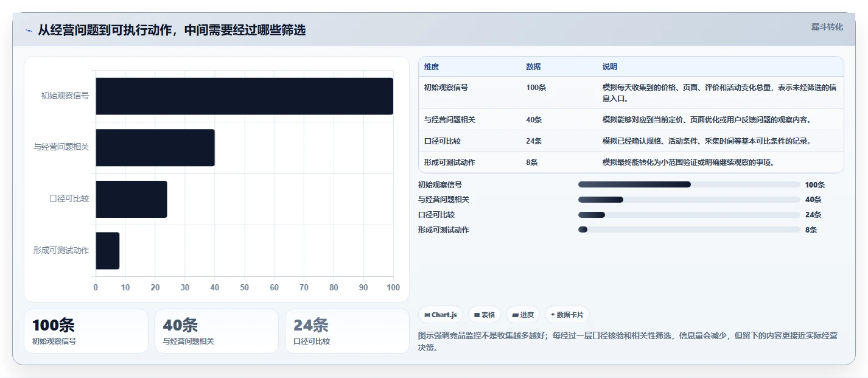Click the description starting 模拟最终能转化
The height and width of the screenshot is (378, 868).
tap(688, 163)
